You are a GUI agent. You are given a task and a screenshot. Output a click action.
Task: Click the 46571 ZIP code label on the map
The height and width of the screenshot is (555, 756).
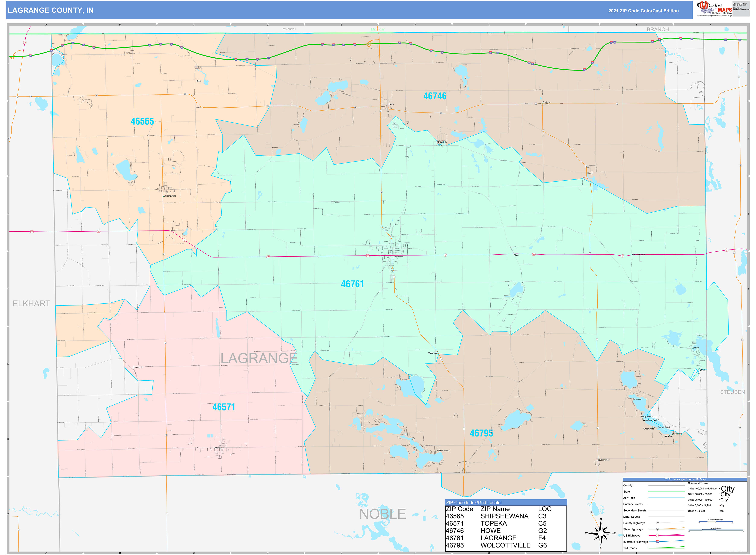tap(224, 407)
